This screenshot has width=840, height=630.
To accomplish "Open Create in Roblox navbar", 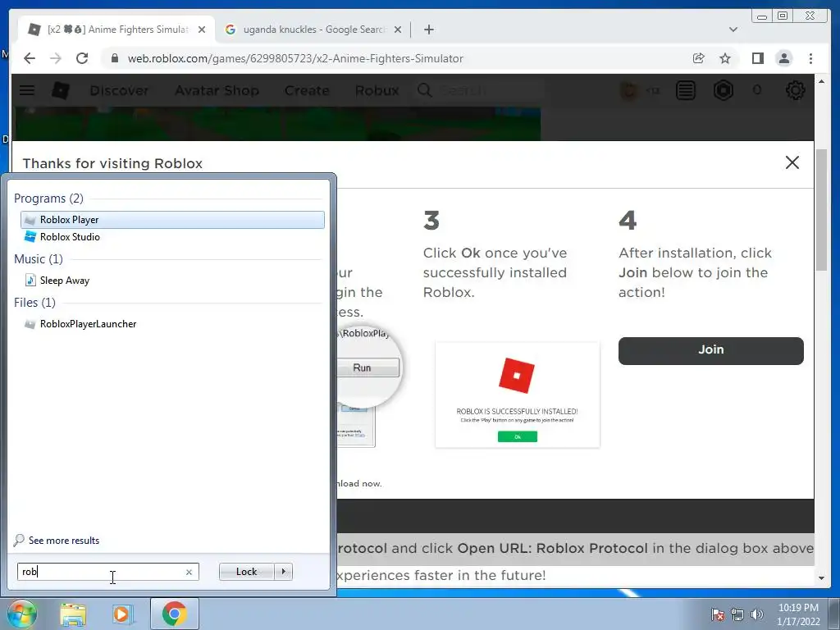I will point(307,90).
